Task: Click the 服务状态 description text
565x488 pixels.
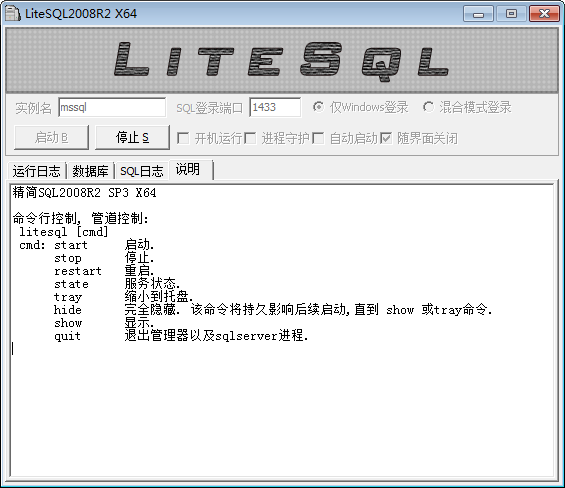Action: 152,284
